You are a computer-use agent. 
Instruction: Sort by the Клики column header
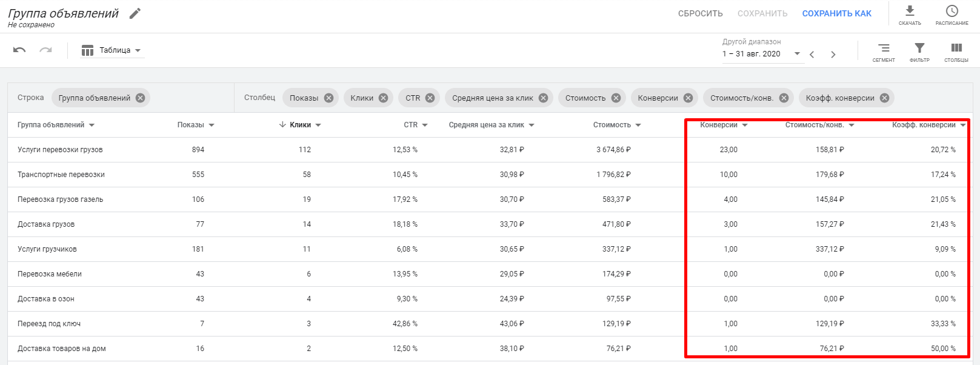[x=300, y=125]
